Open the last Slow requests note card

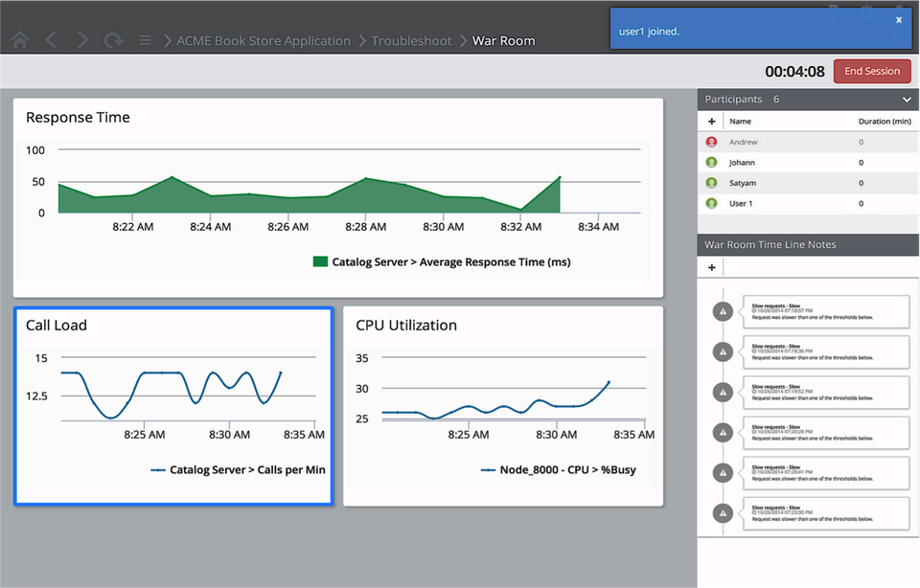pos(826,513)
